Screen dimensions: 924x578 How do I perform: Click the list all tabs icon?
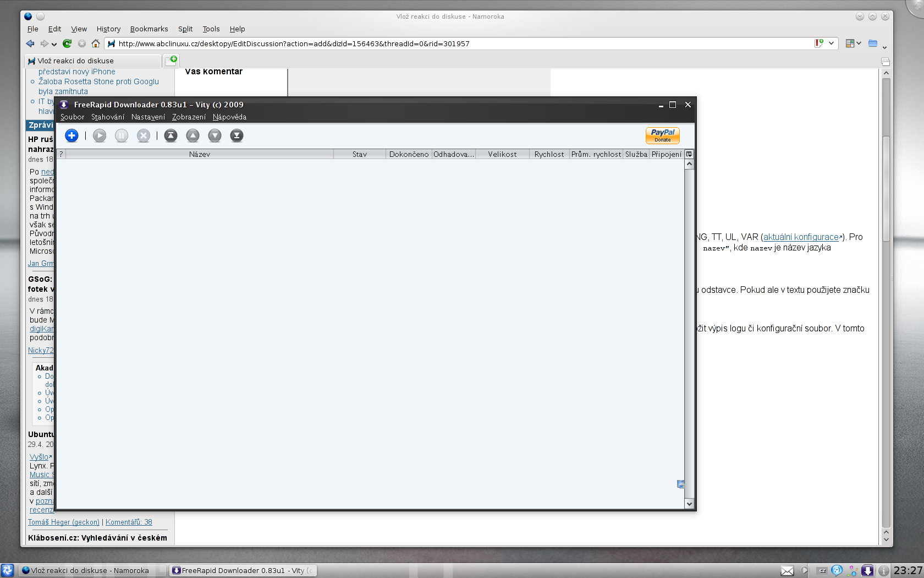(885, 61)
